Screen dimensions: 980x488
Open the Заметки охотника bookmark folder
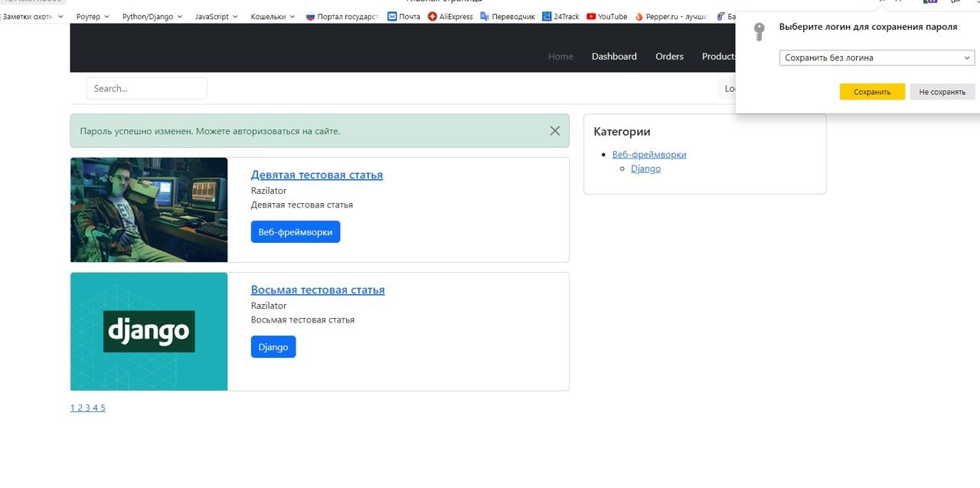33,16
